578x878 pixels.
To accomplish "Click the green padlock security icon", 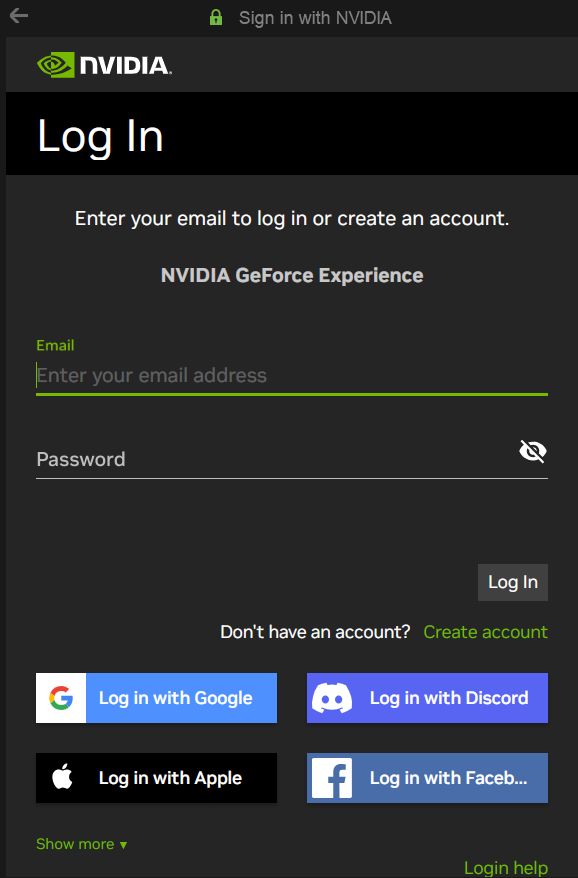I will coord(216,17).
